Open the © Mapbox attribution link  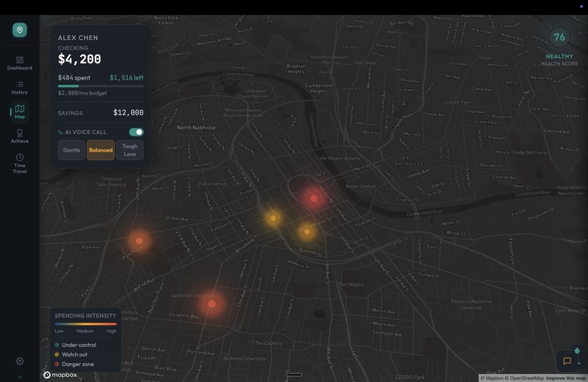[x=492, y=378]
